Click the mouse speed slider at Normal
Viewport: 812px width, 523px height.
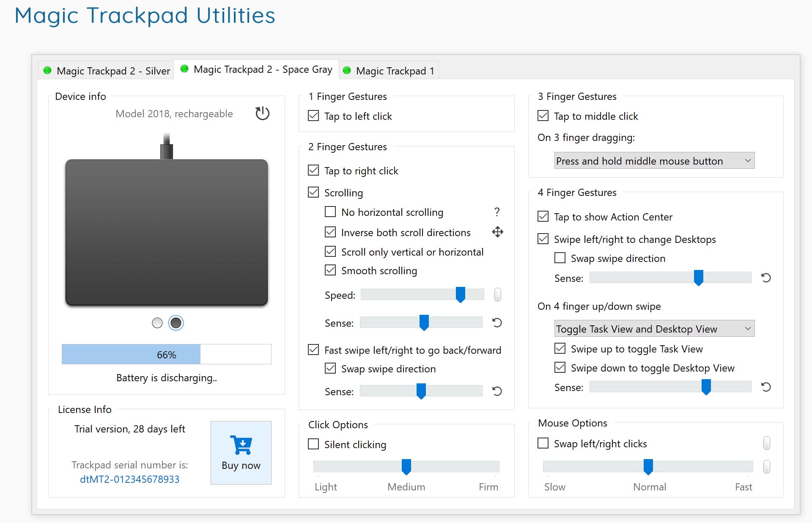tap(648, 467)
